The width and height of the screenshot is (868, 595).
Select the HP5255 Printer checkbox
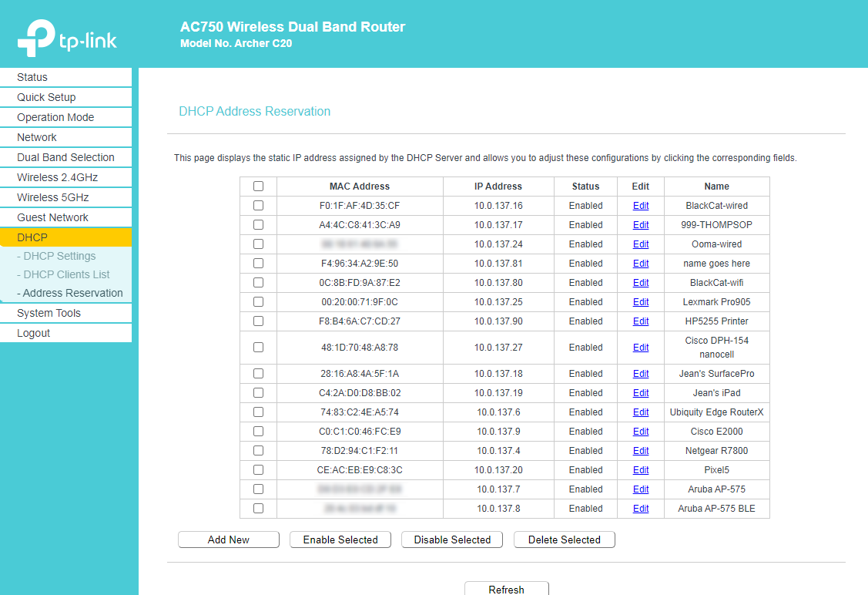[x=258, y=321]
